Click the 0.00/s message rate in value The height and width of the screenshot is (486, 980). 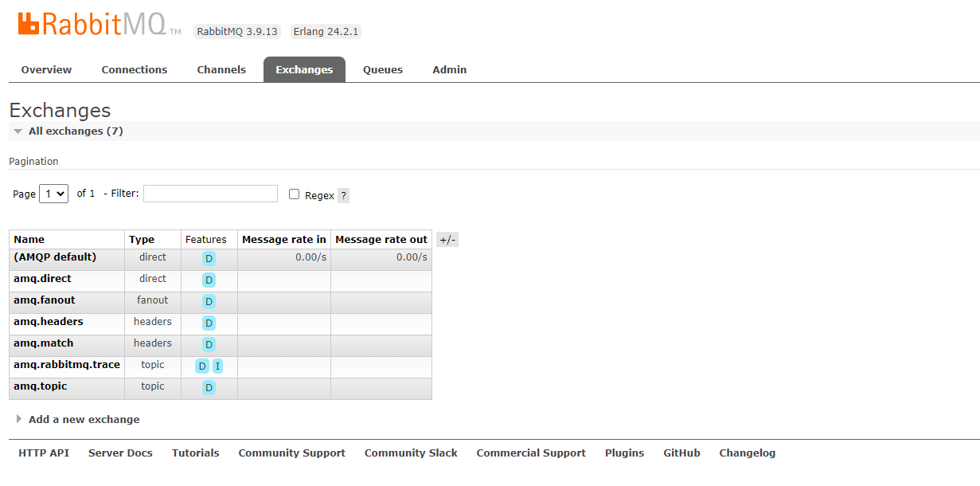310,257
